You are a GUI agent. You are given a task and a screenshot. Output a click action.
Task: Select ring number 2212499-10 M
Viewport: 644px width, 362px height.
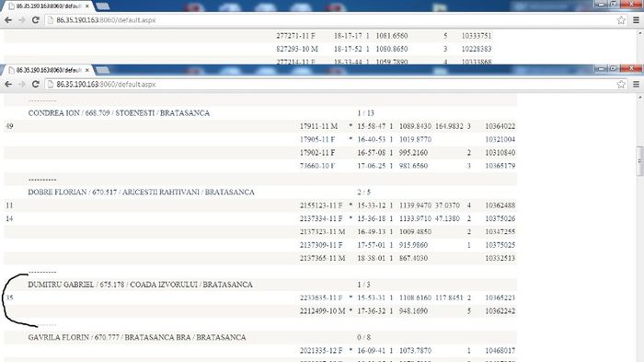click(322, 311)
